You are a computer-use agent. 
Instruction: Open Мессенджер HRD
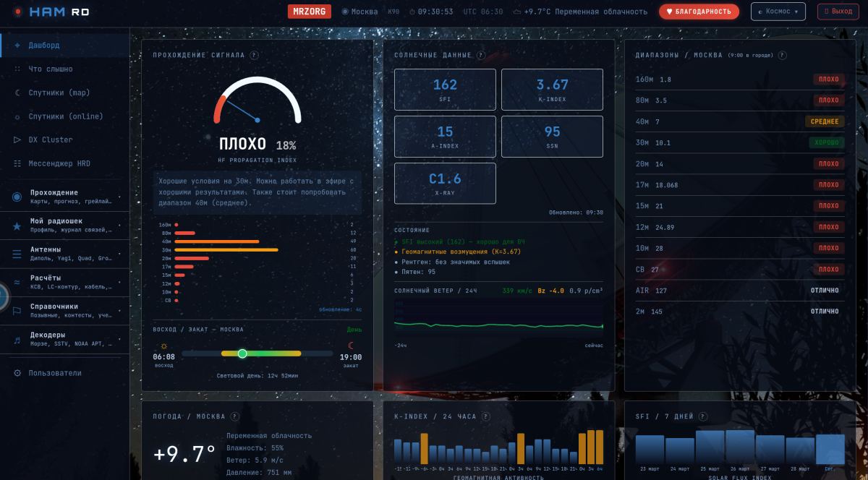pyautogui.click(x=65, y=163)
